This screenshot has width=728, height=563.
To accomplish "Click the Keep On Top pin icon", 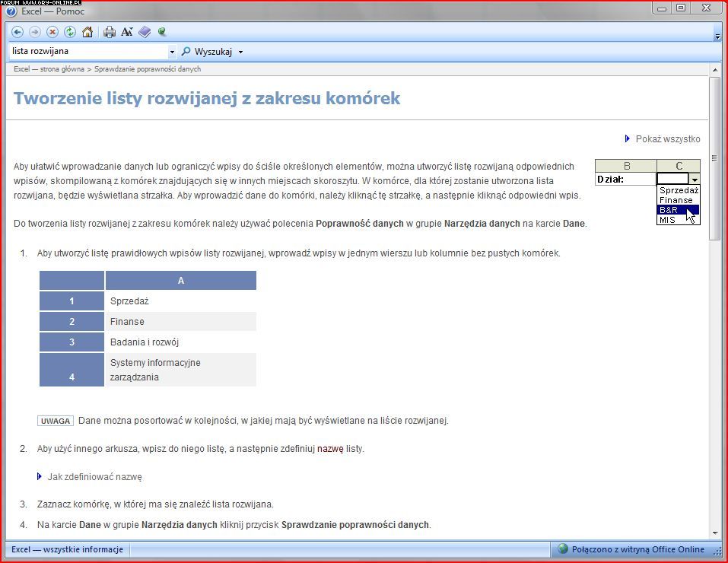I will click(x=162, y=32).
